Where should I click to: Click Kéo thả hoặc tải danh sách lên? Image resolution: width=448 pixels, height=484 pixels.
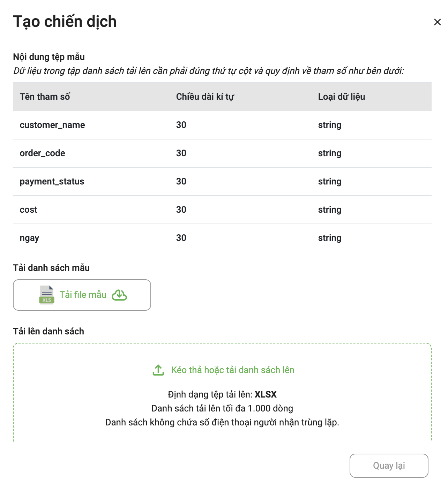click(x=233, y=370)
